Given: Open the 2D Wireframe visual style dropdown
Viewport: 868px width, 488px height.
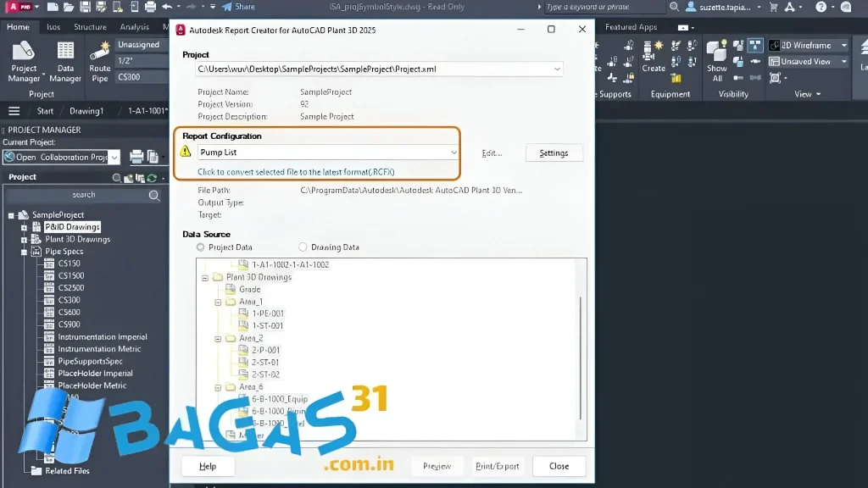Looking at the screenshot, I should [843, 46].
